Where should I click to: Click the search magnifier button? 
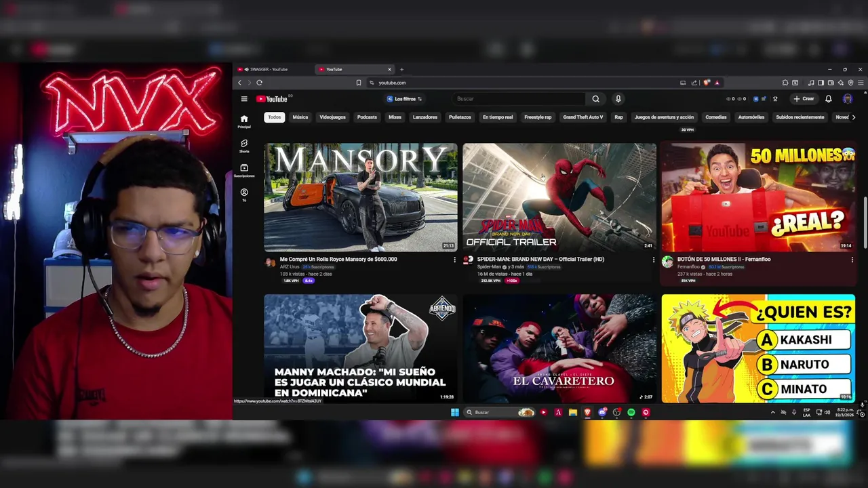pyautogui.click(x=595, y=99)
